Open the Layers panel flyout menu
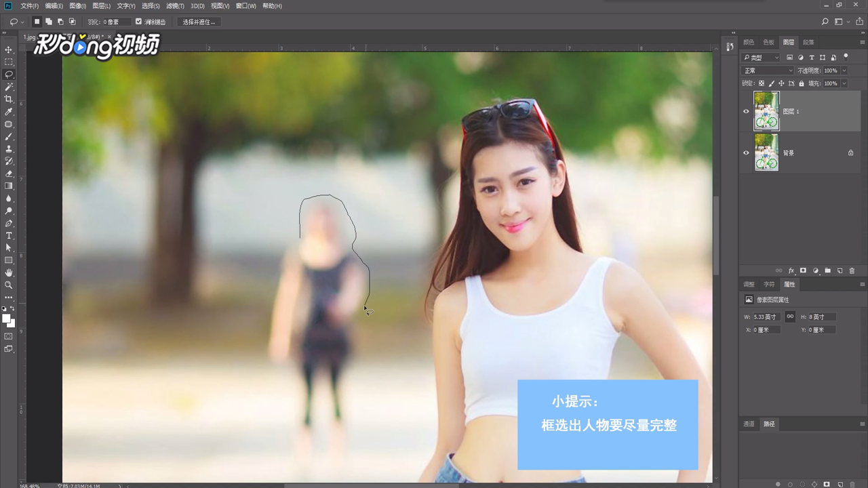The width and height of the screenshot is (868, 488). 862,42
